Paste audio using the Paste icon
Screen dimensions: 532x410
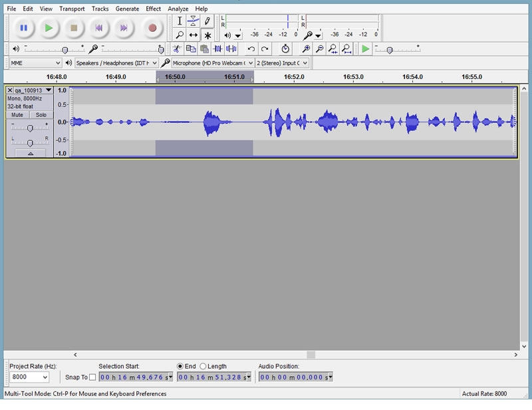(x=204, y=49)
